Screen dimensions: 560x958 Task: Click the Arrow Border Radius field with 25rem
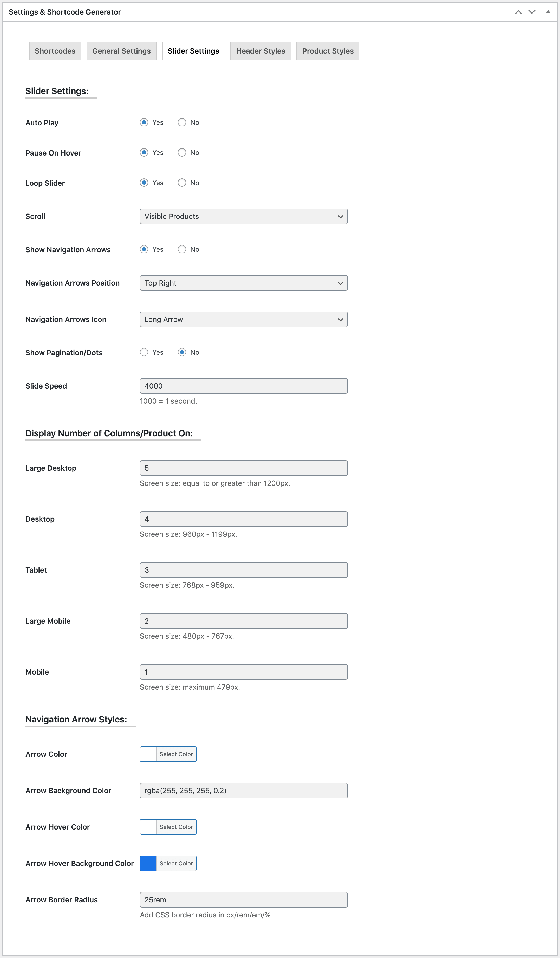click(x=244, y=900)
